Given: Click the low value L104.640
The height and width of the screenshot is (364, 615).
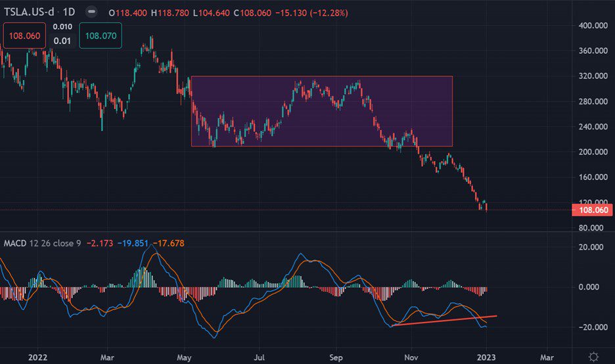Looking at the screenshot, I should [212, 13].
